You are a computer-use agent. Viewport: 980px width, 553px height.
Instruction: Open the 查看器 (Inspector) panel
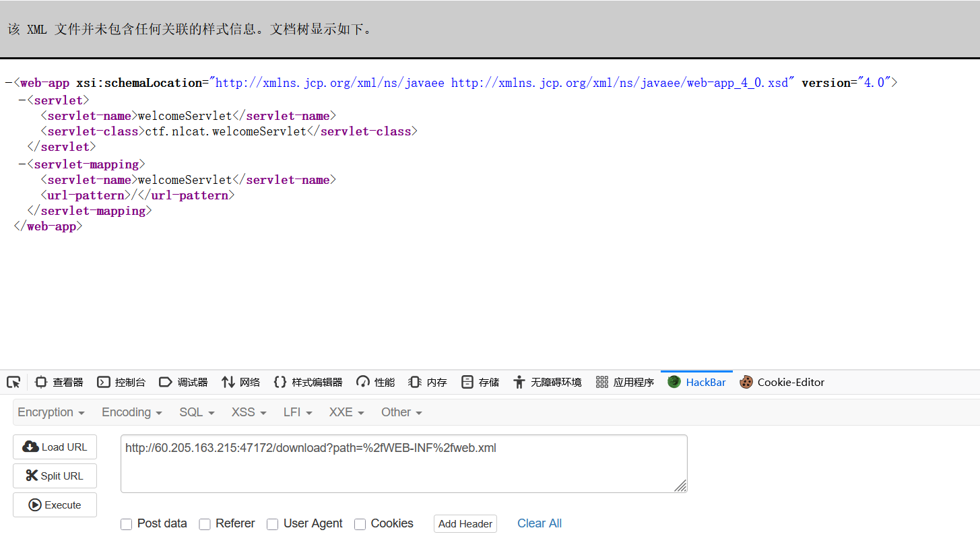point(59,382)
